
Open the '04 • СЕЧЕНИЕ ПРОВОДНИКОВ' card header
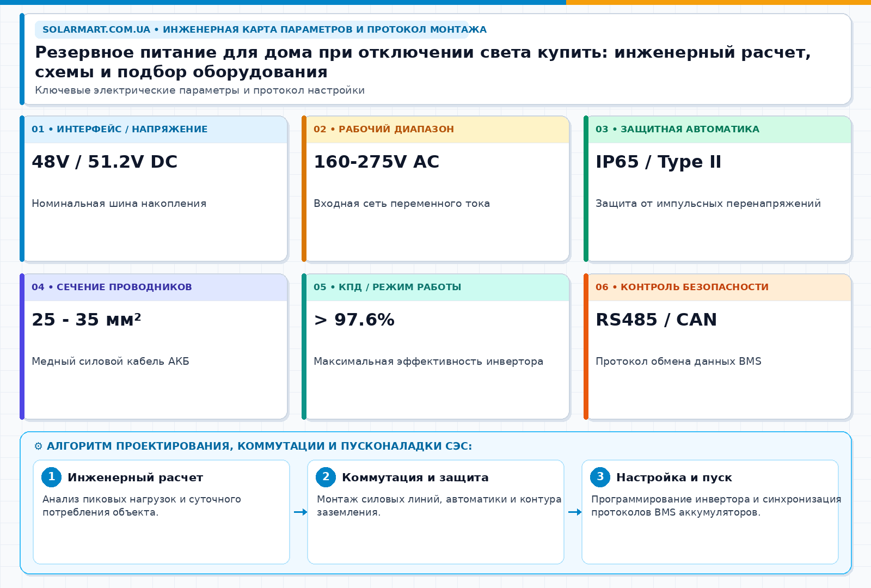pyautogui.click(x=156, y=287)
